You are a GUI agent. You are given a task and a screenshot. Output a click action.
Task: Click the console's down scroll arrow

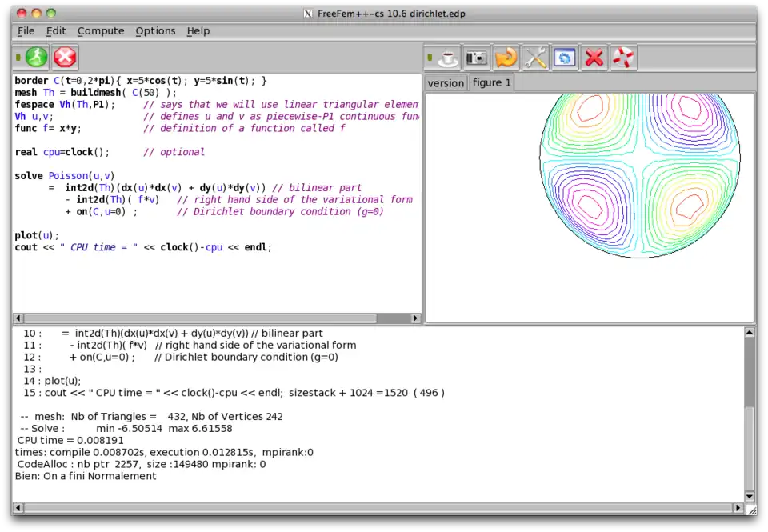(747, 496)
